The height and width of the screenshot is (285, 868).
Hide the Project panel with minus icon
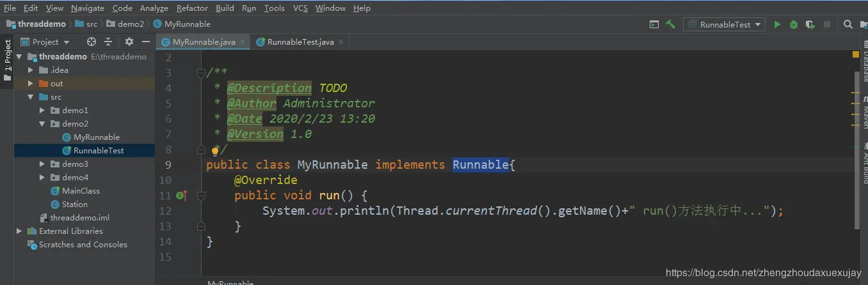tap(145, 42)
